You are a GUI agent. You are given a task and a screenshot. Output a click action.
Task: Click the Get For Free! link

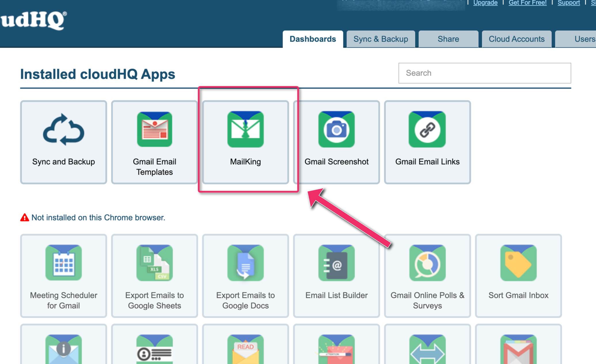(x=527, y=3)
